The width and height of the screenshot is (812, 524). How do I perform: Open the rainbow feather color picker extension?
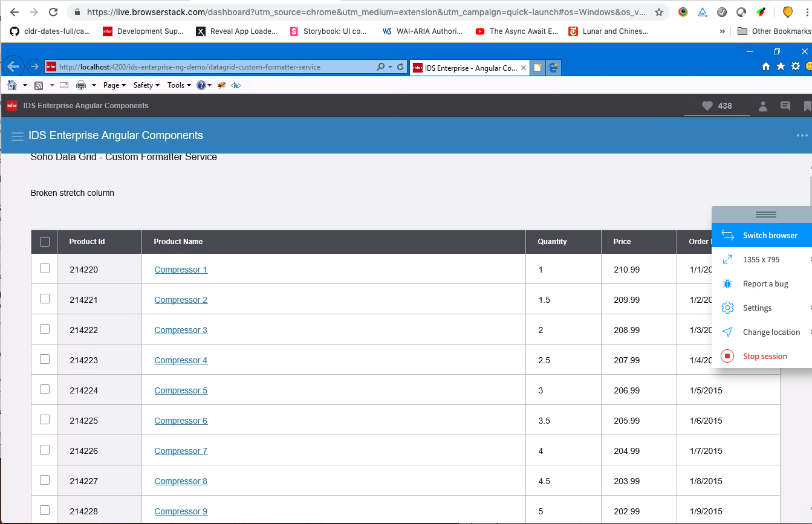[x=762, y=12]
